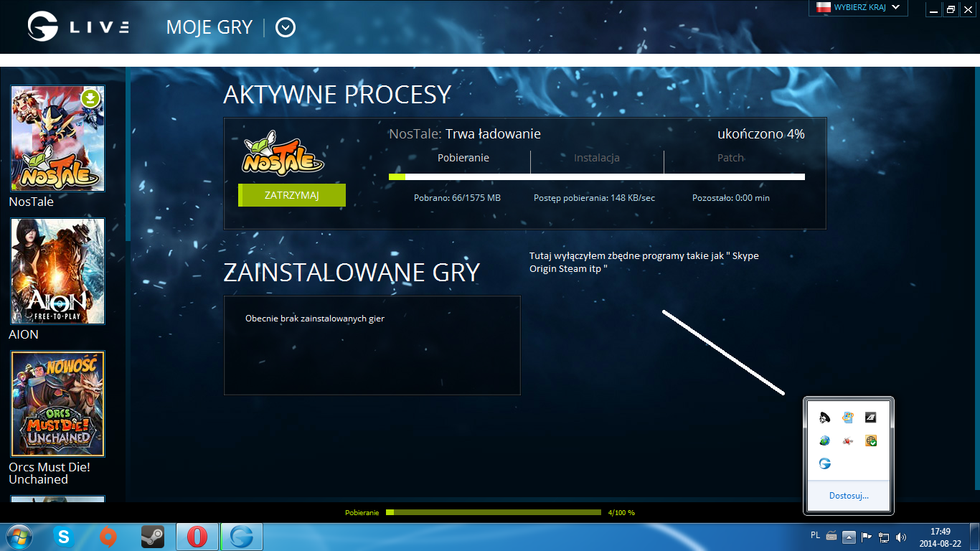Click the orange globe with green check icon
980x551 pixels.
click(871, 441)
